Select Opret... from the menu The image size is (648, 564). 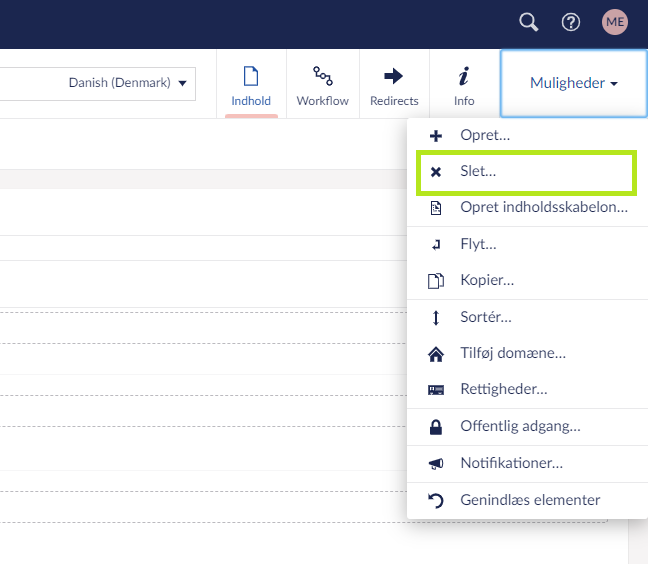point(485,135)
